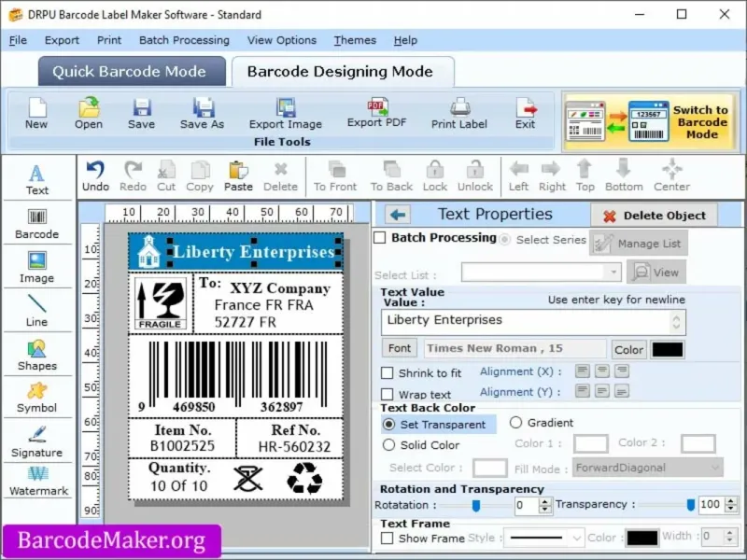This screenshot has width=747, height=560.
Task: Click Export Image tool
Action: [x=286, y=113]
